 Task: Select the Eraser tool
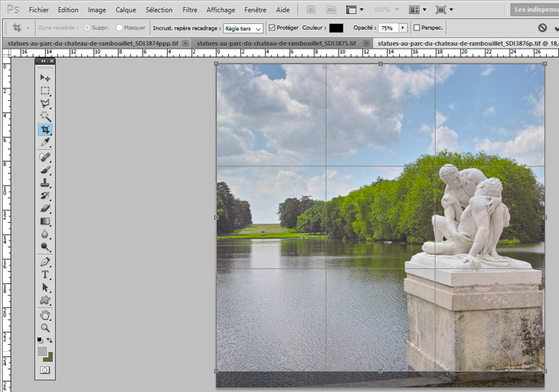coord(45,208)
